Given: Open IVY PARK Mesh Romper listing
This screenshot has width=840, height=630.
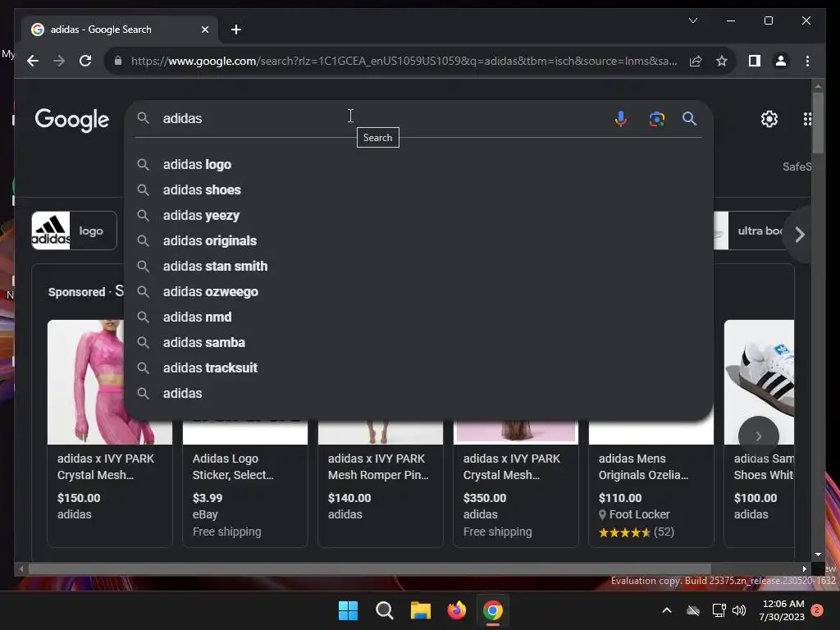Looking at the screenshot, I should [381, 486].
